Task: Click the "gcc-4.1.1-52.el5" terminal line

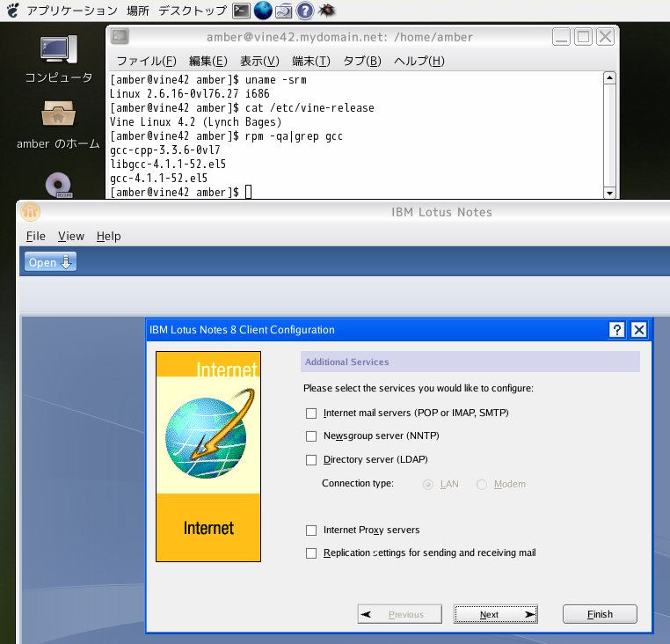Action: (158, 178)
